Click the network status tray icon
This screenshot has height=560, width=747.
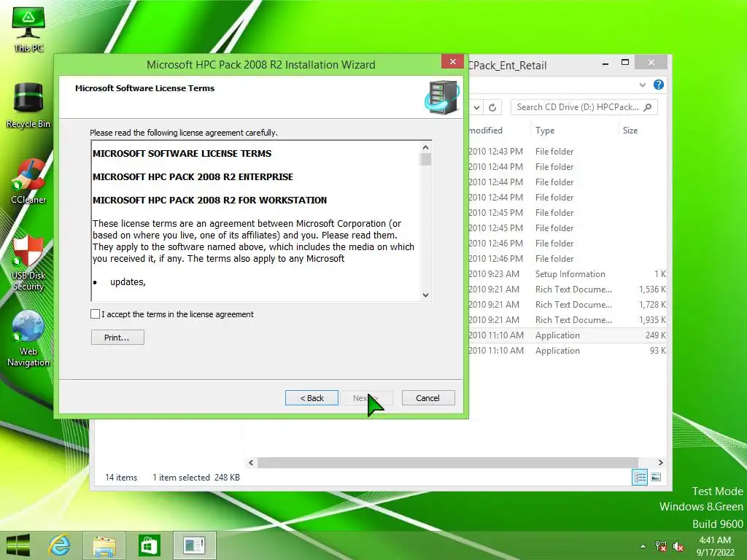pos(661,546)
